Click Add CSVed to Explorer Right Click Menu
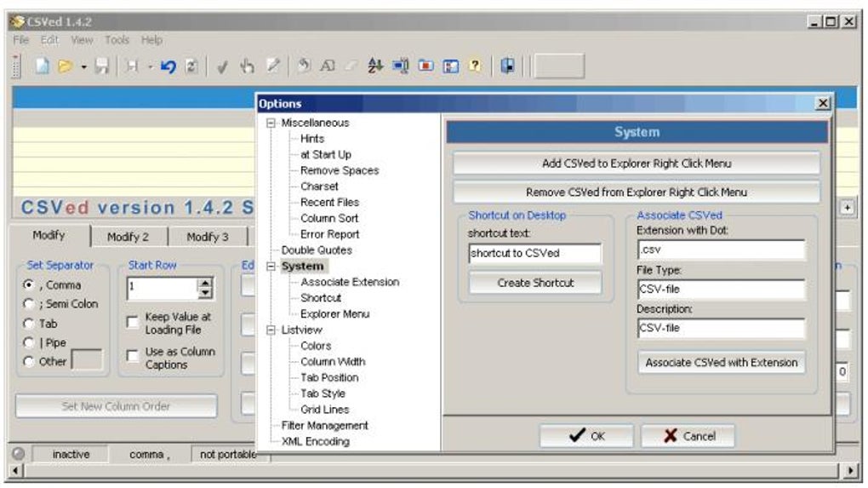This screenshot has height=488, width=868. click(x=637, y=164)
